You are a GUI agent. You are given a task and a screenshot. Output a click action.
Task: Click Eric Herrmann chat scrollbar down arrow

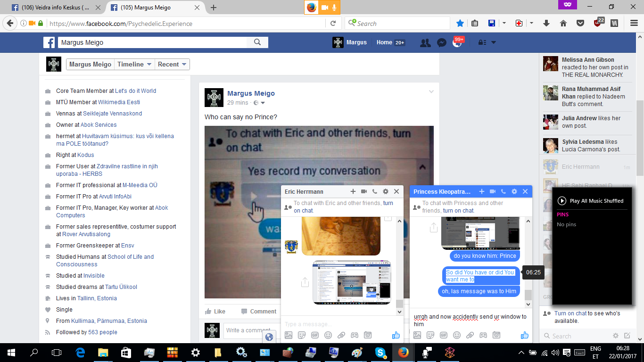coord(400,312)
